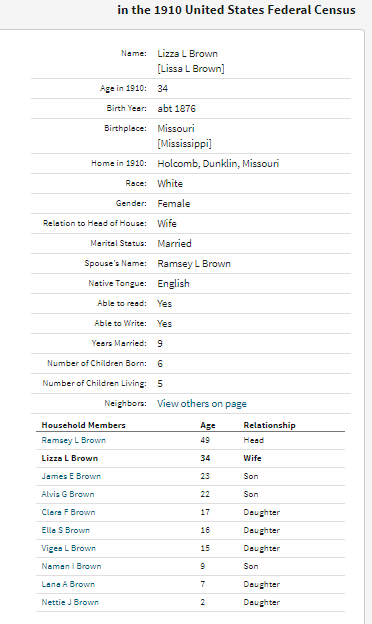Click the alternate name Lissa L Brown
Image resolution: width=372 pixels, height=624 pixels.
[191, 68]
